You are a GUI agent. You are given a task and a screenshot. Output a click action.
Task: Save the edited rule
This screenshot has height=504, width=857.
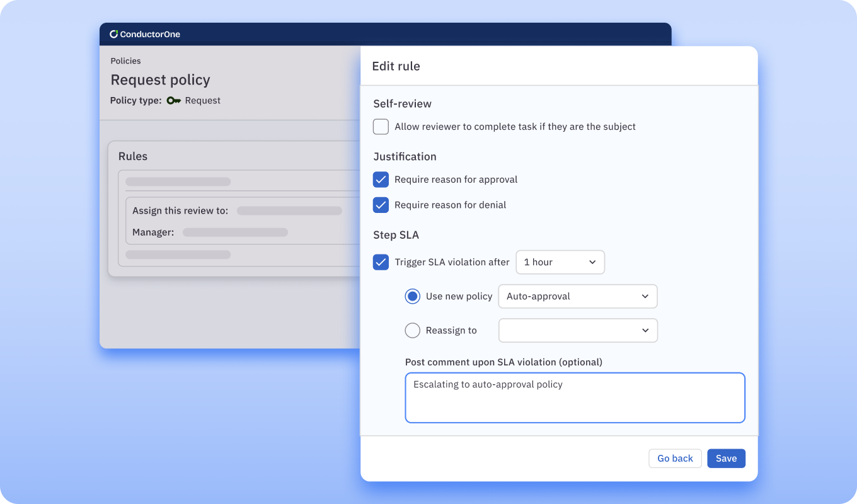[726, 459]
